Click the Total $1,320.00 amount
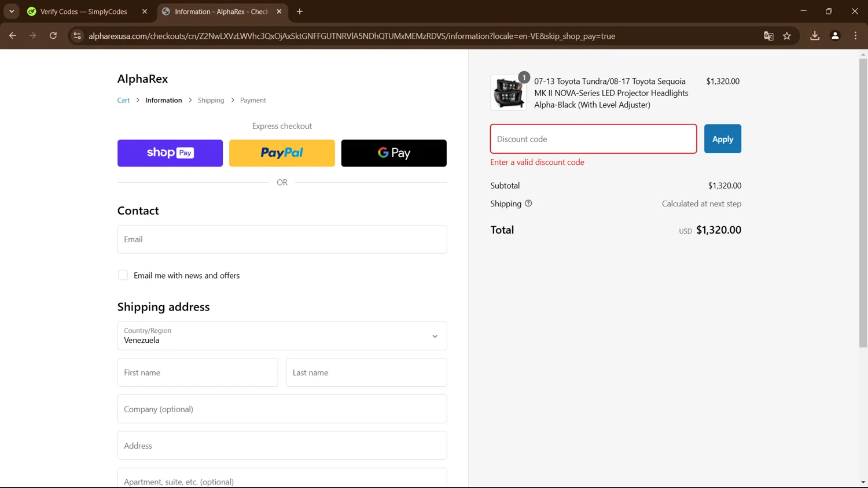Viewport: 868px width, 488px height. point(719,230)
